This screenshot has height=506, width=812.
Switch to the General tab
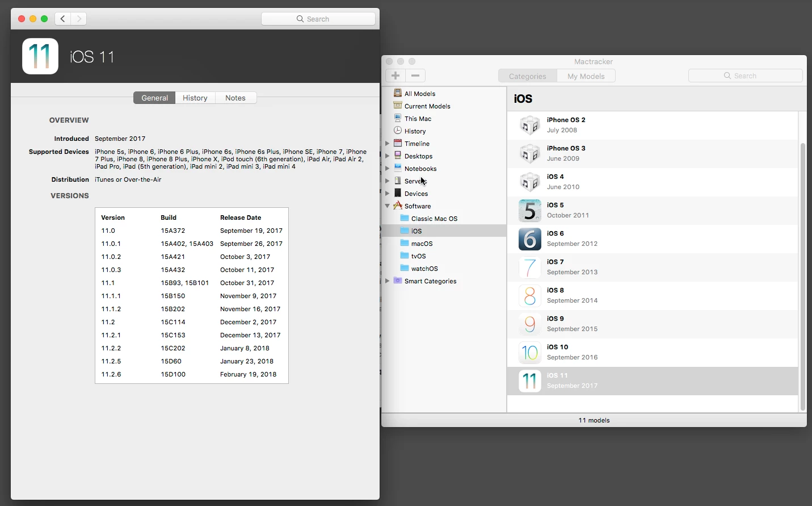[x=154, y=98]
